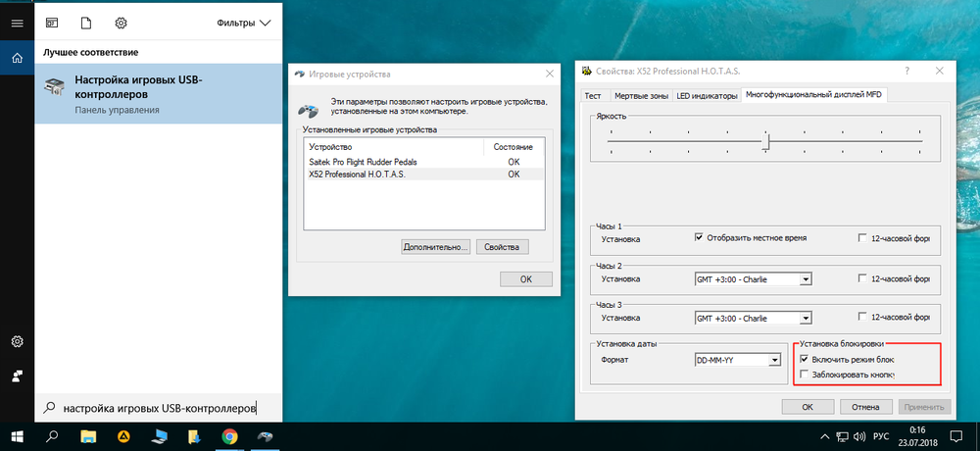Switch to the Мертвые зоны tab

(x=641, y=96)
